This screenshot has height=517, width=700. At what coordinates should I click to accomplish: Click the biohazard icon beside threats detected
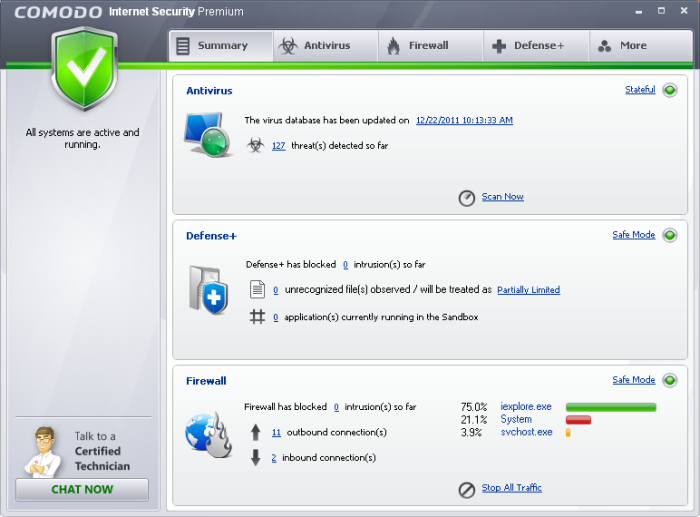point(256,145)
